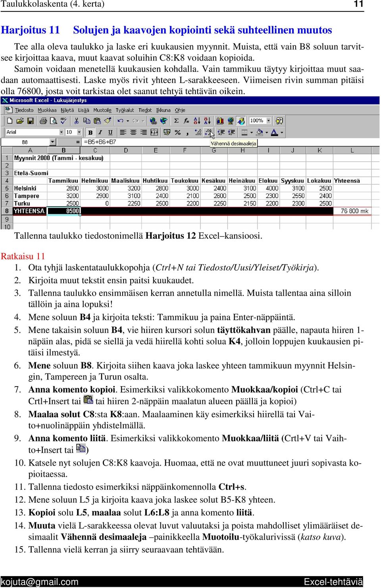Screen dimensions: 381x588
Task: Click the Undo arrow icon
Action: pos(120,121)
